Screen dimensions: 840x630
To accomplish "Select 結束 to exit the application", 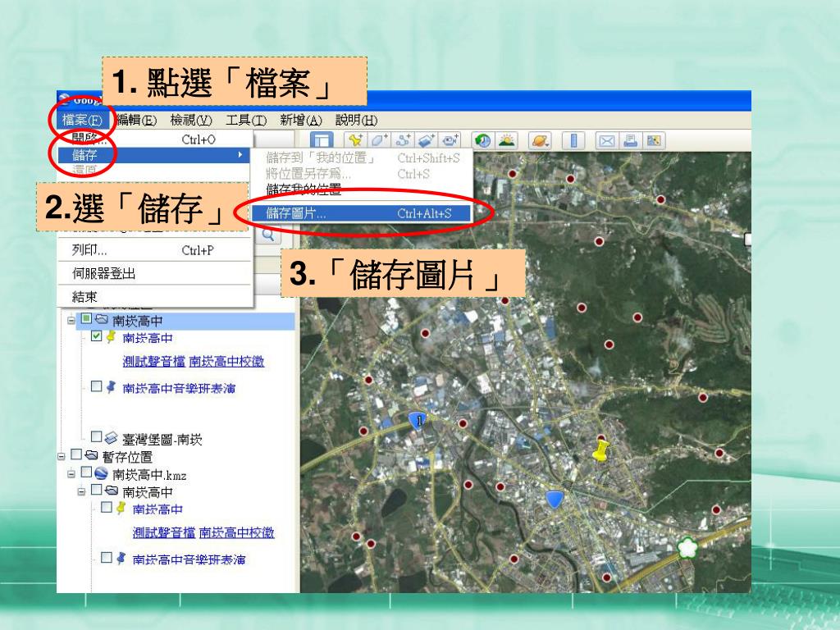I will coord(154,297).
